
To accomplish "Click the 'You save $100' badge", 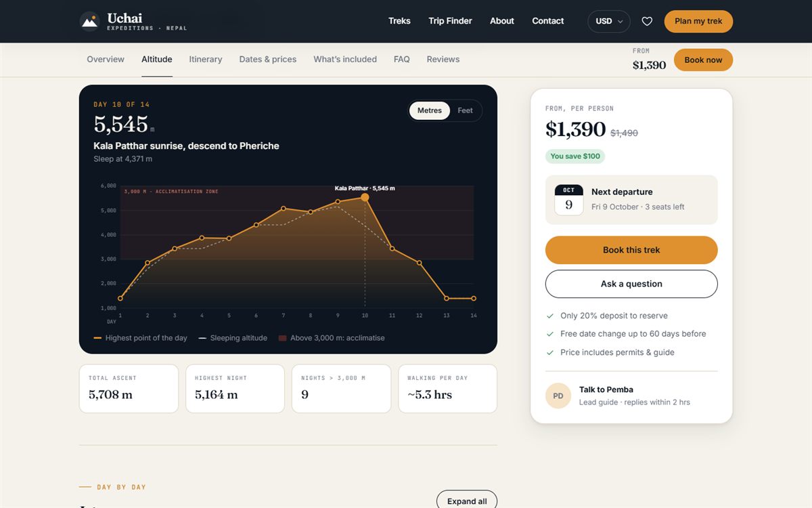I will click(x=575, y=156).
